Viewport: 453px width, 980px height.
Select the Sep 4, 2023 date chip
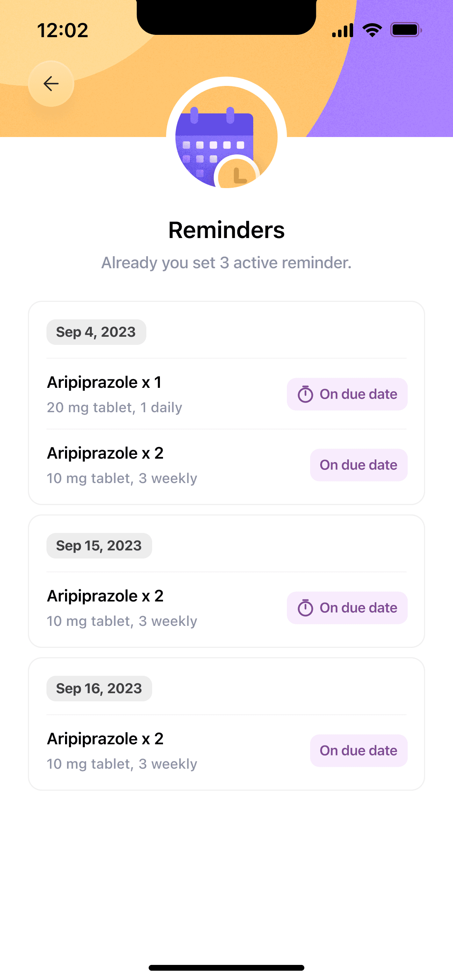tap(96, 332)
